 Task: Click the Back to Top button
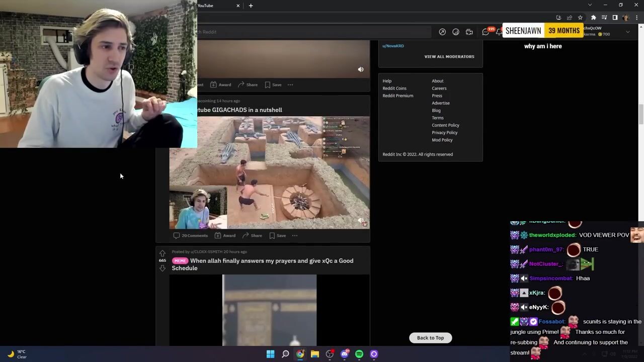[430, 338]
